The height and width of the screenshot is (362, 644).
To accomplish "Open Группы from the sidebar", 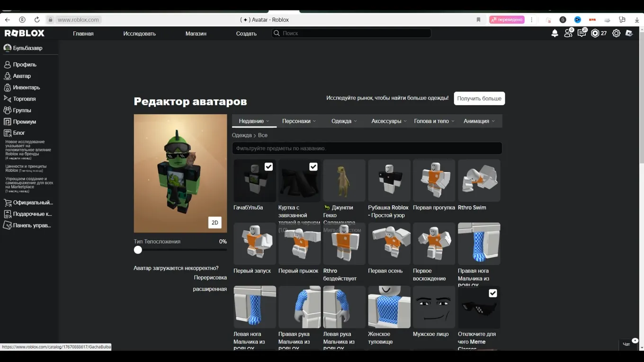I will coord(22,110).
